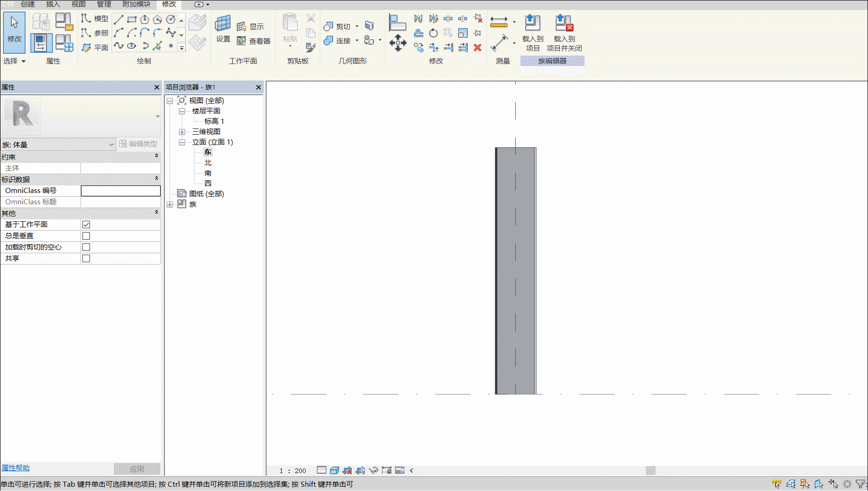Open the 查看器 work plane viewer
868x491 pixels.
coord(253,41)
